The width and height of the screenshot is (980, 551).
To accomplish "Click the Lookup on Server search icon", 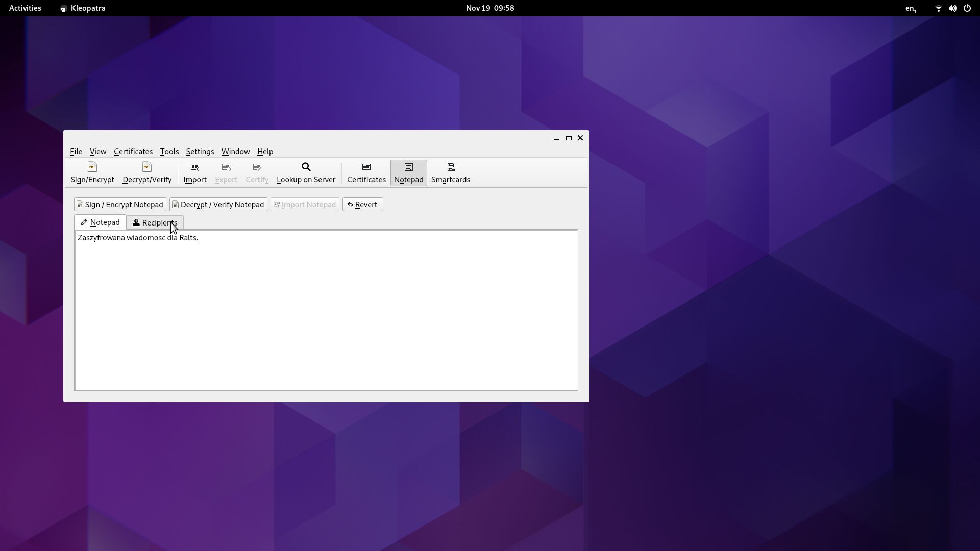I will tap(305, 167).
